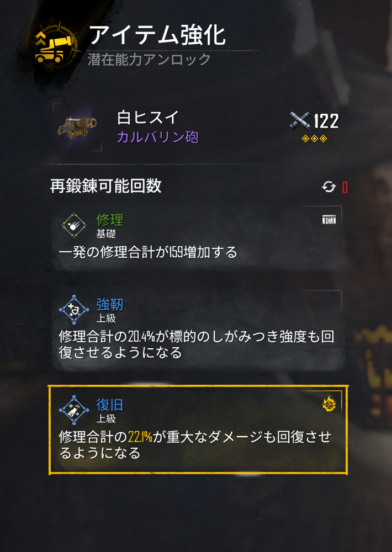The image size is (392, 552).
Task: Click the 再鍛錬可能回数 label
Action: click(105, 186)
